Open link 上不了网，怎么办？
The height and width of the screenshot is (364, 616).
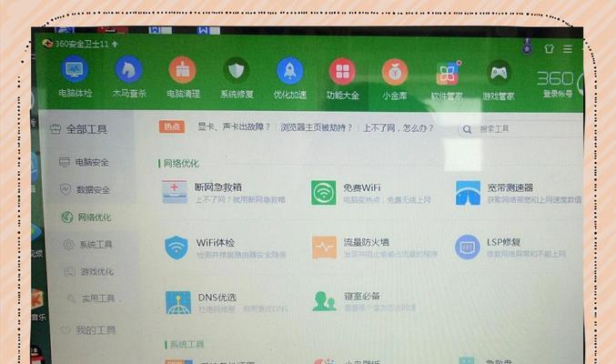tap(399, 128)
